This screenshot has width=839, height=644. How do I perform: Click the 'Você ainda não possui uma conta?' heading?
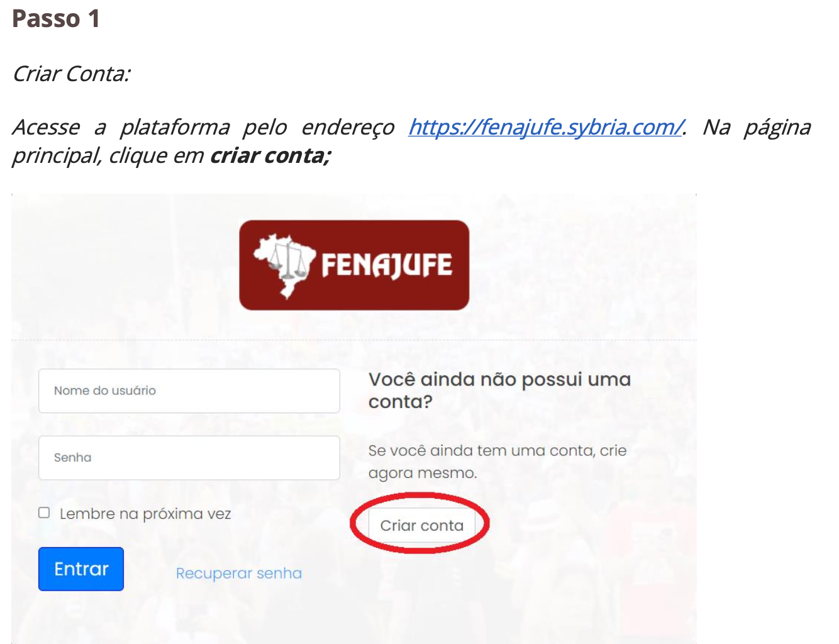click(x=499, y=391)
